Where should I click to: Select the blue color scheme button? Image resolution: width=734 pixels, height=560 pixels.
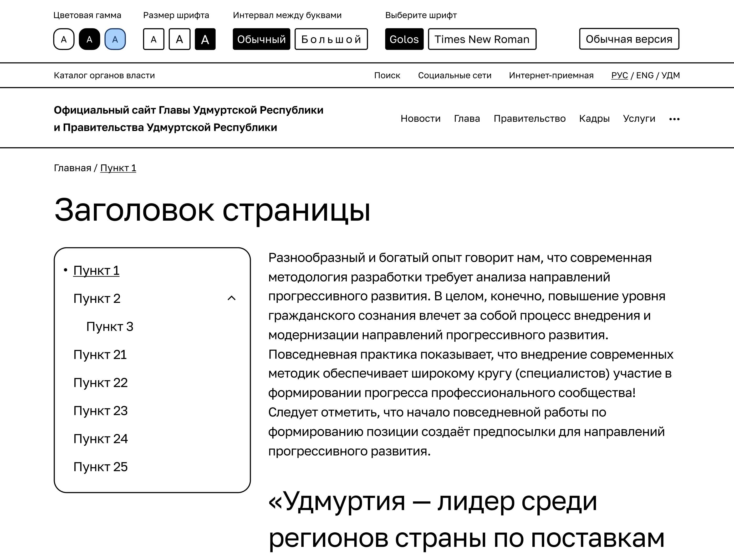(115, 39)
